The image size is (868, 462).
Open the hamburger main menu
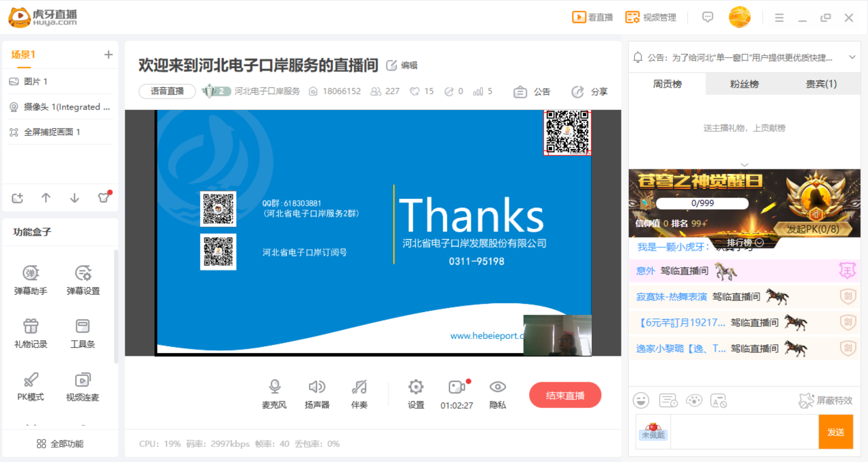(x=779, y=18)
